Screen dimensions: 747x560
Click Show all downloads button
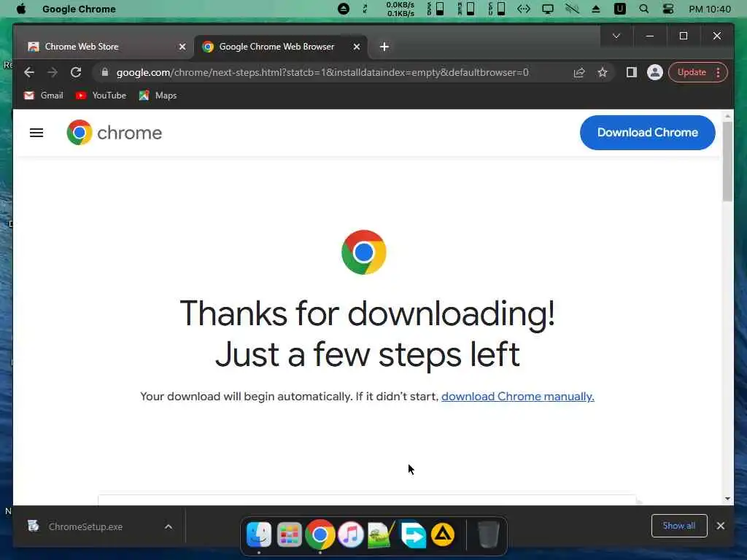(679, 526)
